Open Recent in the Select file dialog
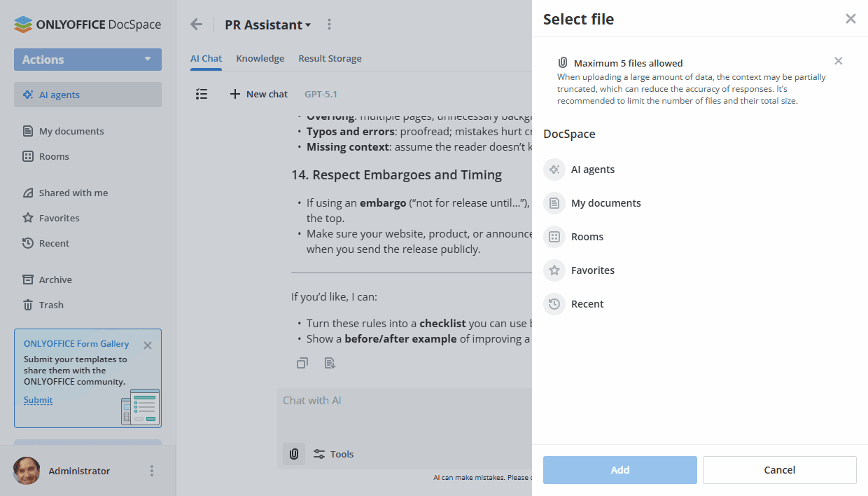The image size is (868, 496). click(x=587, y=303)
